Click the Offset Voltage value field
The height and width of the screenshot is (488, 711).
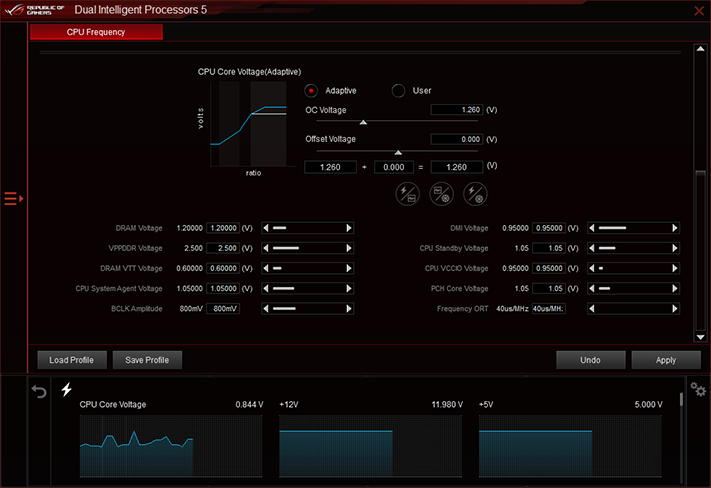[457, 139]
